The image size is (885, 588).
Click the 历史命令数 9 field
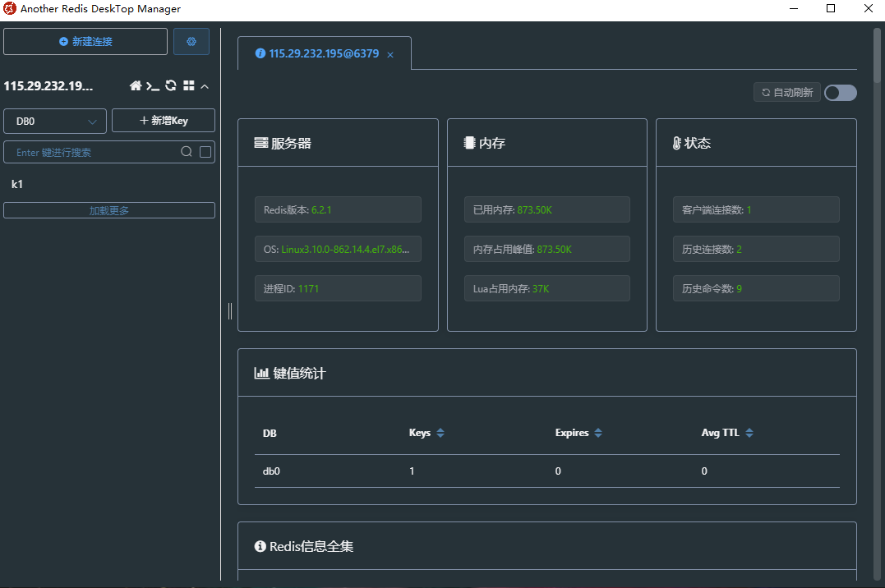[x=756, y=289]
